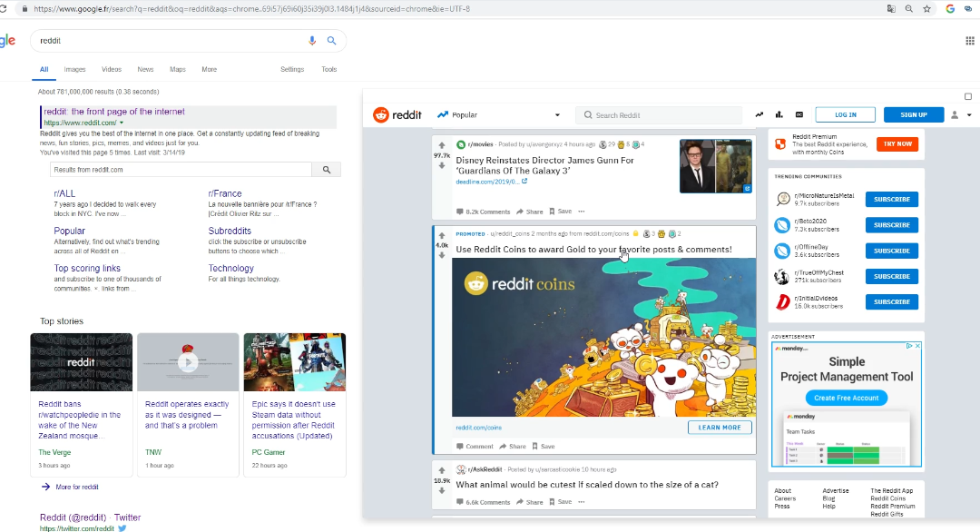Click the Google account extension icon
Image resolution: width=980 pixels, height=532 pixels.
(950, 9)
